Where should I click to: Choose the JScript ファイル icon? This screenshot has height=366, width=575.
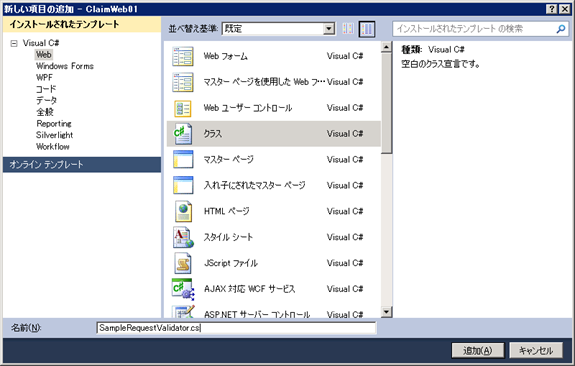click(x=183, y=263)
